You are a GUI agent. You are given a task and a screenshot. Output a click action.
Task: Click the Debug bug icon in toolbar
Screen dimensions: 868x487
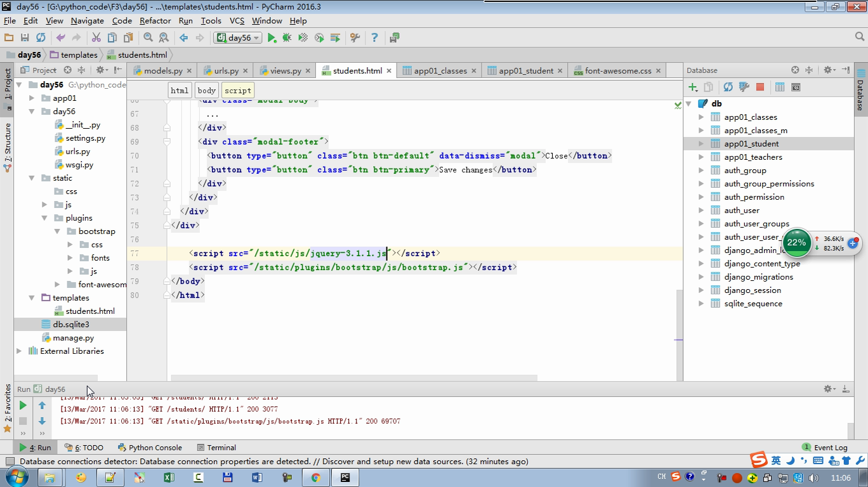[287, 38]
